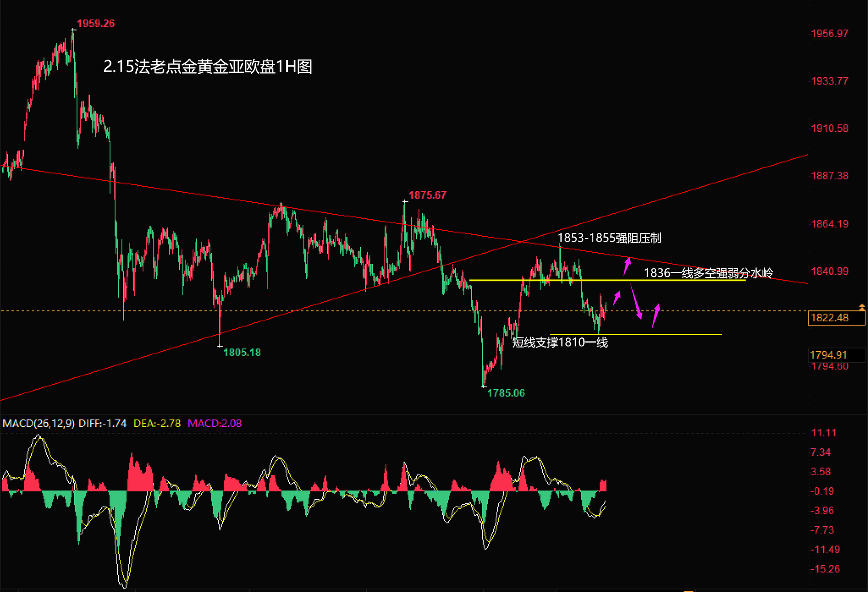Screen dimensions: 868x592
Task: Select the chart title text 2.15法老点金
Action: coord(208,66)
